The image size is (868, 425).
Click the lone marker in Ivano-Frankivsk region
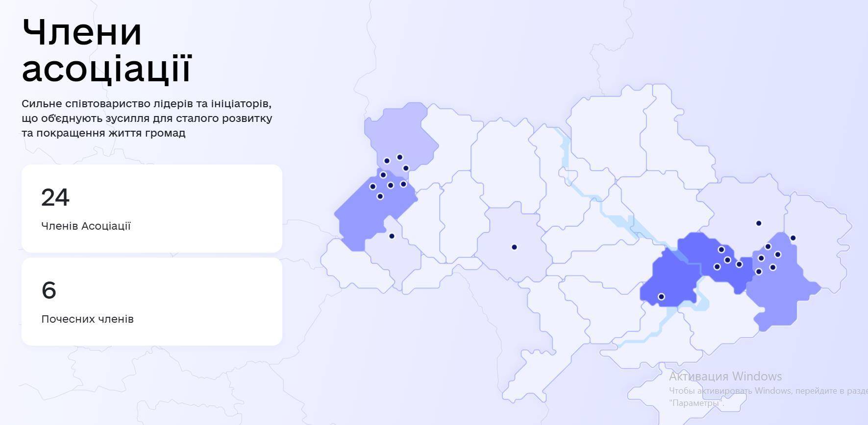pyautogui.click(x=392, y=236)
